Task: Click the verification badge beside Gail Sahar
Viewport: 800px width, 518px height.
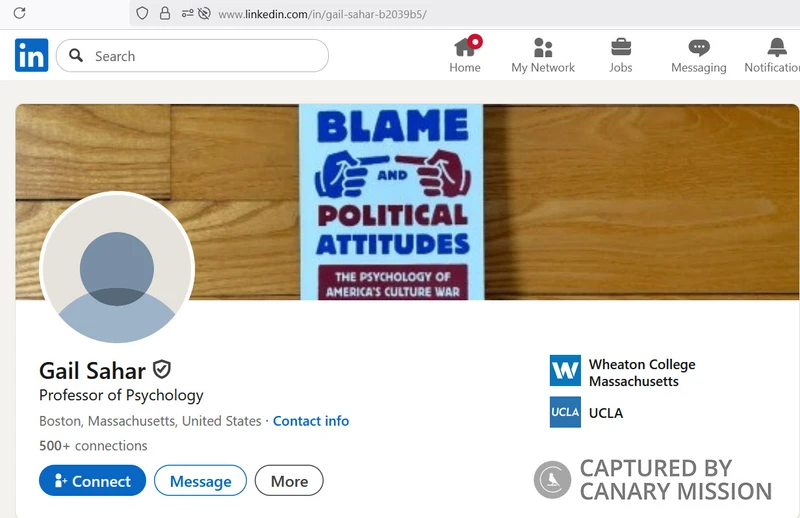Action: (162, 369)
